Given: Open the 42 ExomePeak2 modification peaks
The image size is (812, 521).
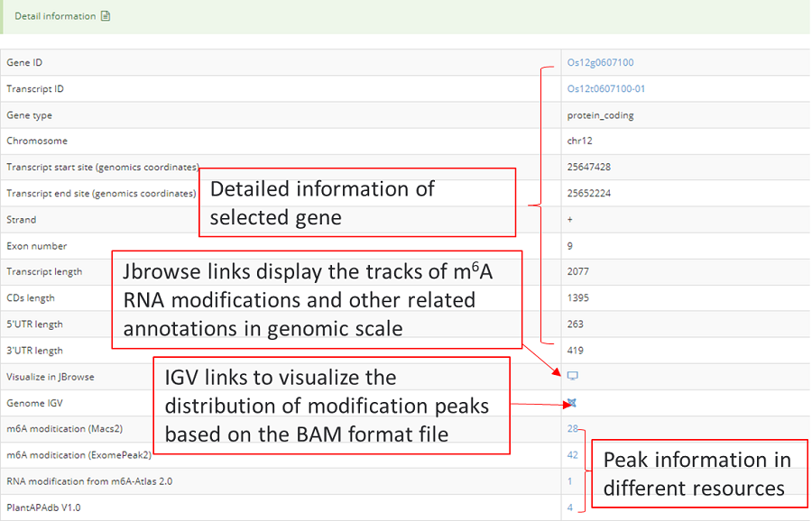Looking at the screenshot, I should tap(572, 455).
